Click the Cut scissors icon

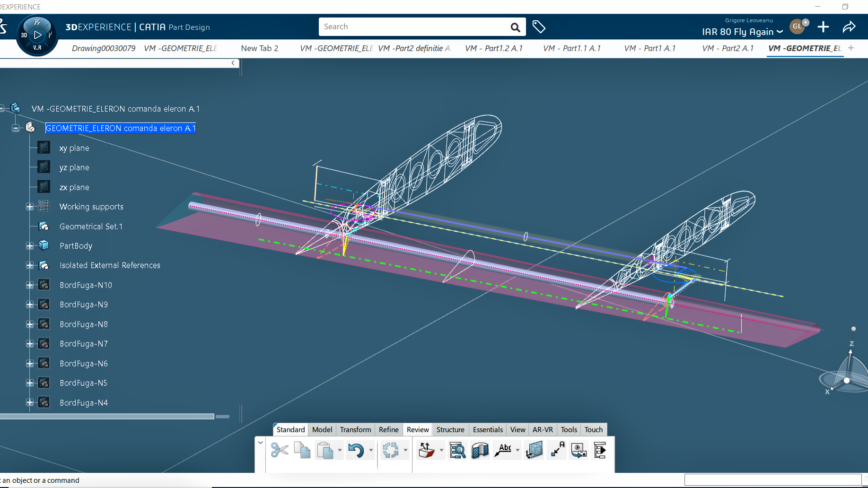(x=280, y=450)
